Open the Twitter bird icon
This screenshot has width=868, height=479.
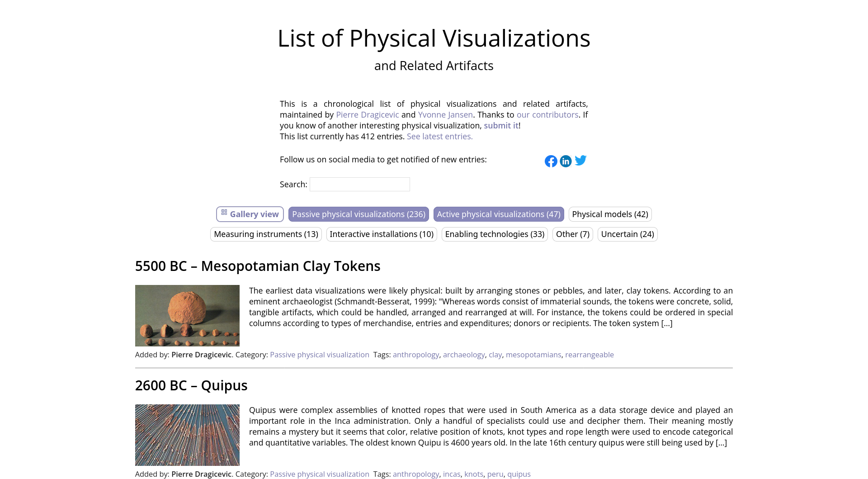pyautogui.click(x=580, y=160)
